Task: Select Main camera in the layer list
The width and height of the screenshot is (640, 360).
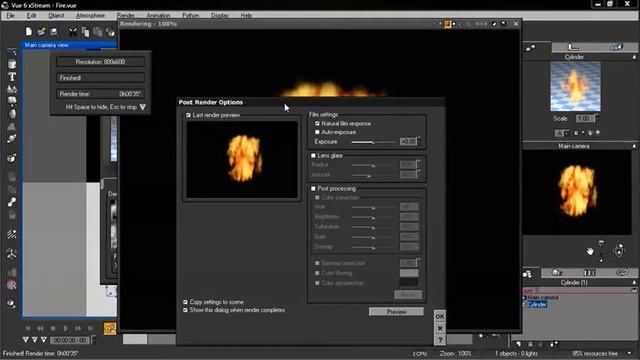Action: pyautogui.click(x=542, y=298)
